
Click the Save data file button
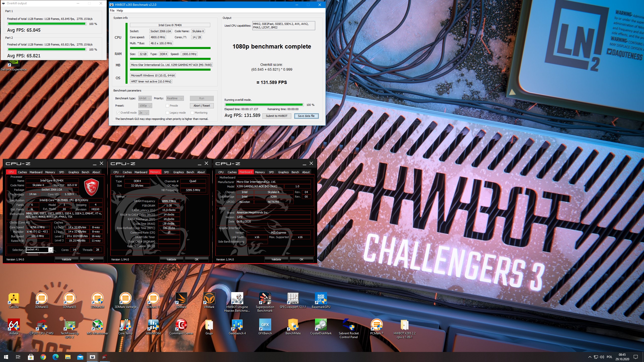[306, 116]
